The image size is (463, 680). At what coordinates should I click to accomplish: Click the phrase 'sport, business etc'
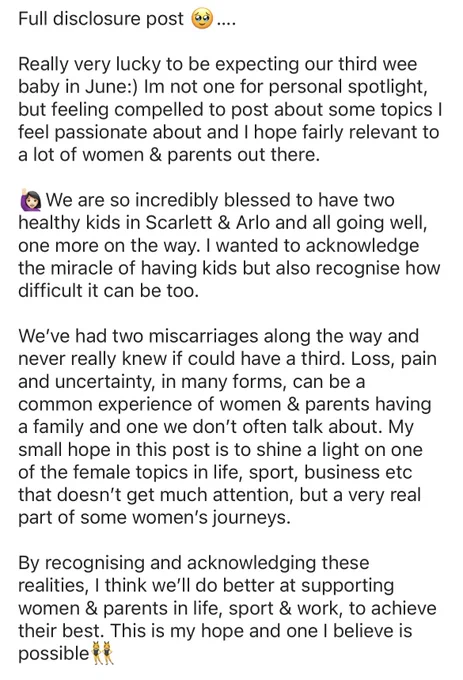point(330,473)
